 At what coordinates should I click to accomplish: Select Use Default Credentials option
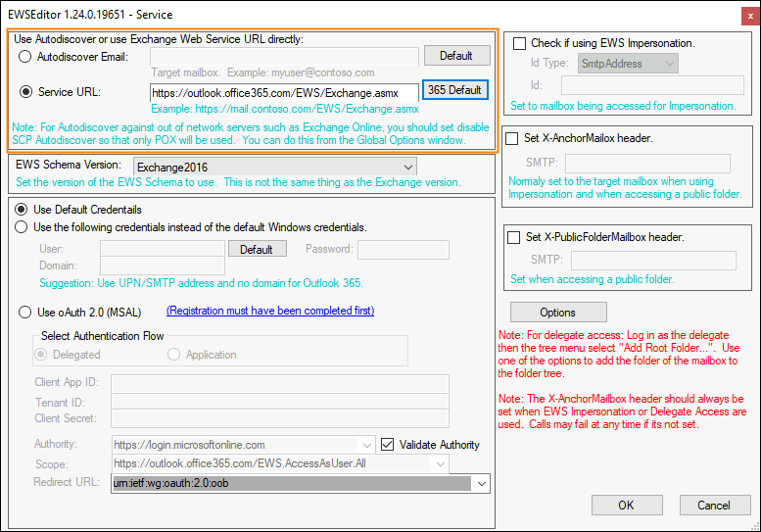[21, 210]
